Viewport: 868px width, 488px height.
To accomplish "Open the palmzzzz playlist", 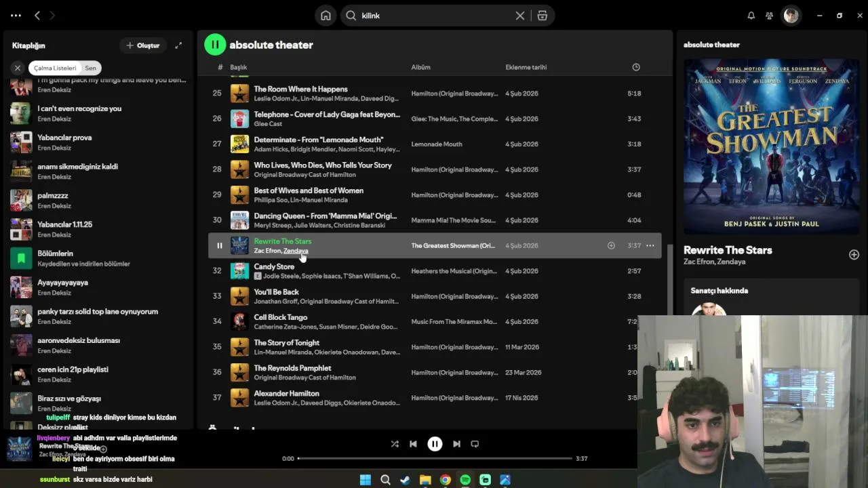I will (x=99, y=201).
